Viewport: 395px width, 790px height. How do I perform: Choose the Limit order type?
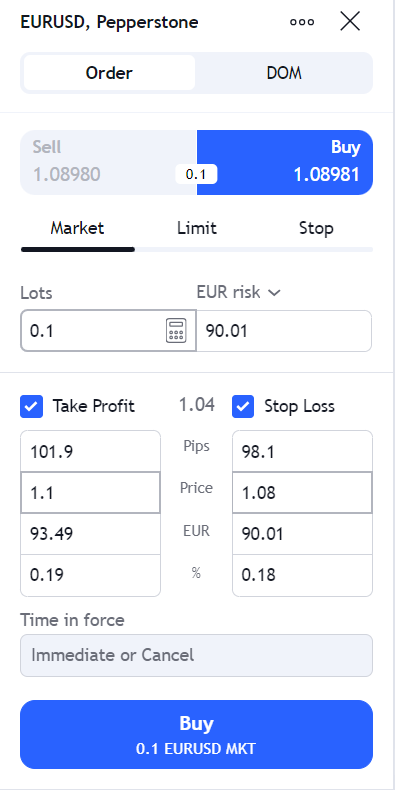(196, 228)
